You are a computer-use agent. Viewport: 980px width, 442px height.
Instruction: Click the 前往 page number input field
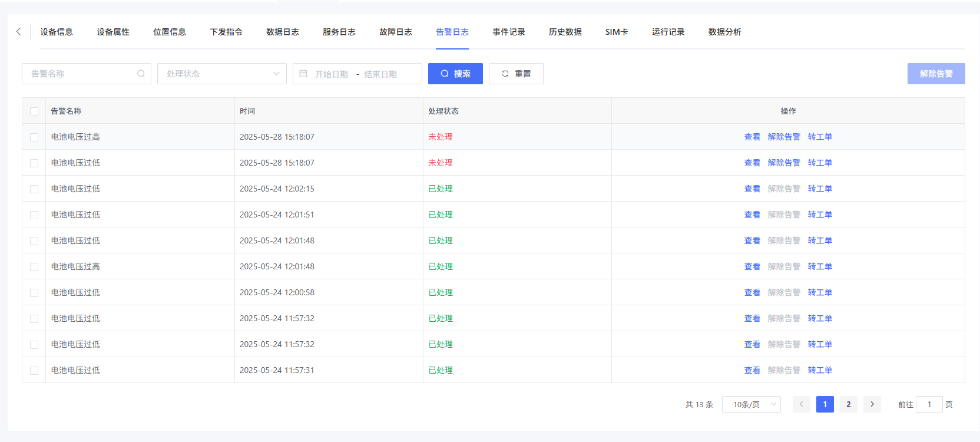(x=929, y=404)
